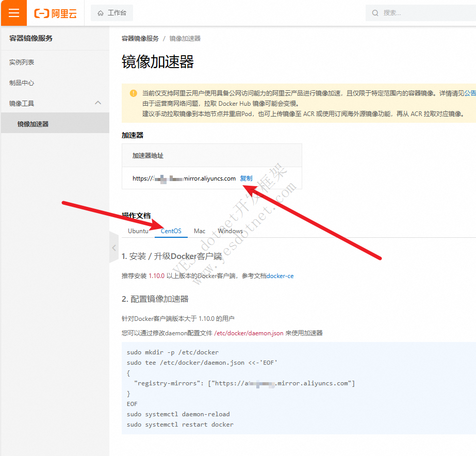
Task: Switch to the Windows tab
Action: [x=230, y=231]
